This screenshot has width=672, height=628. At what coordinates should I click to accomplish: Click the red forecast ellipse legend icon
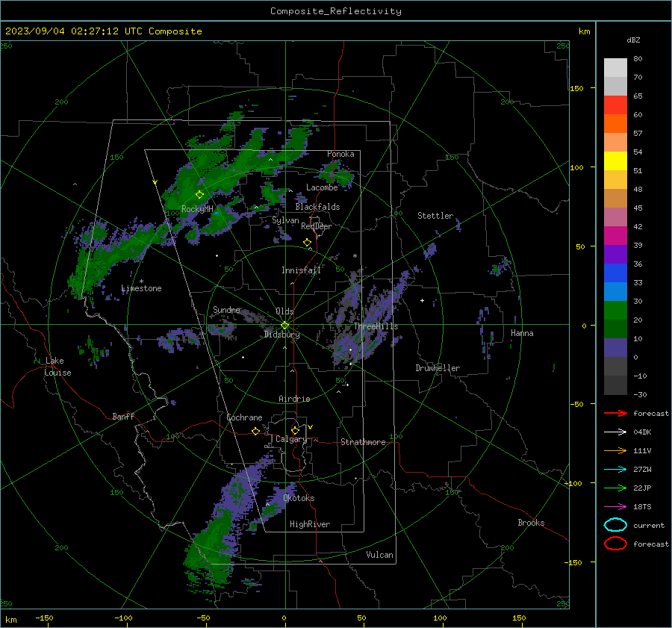click(615, 544)
